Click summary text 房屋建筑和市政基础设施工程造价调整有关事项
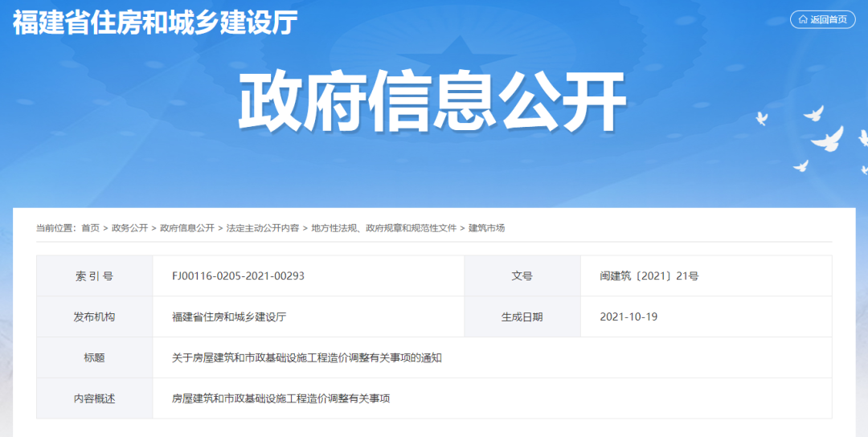868x437 pixels. pyautogui.click(x=281, y=398)
